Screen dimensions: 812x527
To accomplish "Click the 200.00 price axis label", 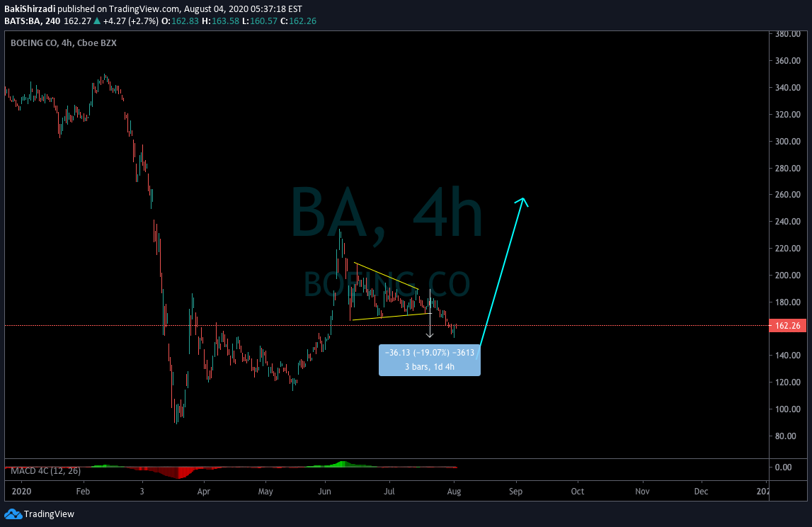I will [788, 275].
